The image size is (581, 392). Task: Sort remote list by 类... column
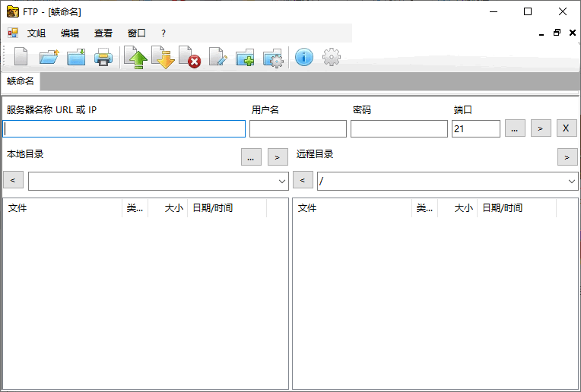[x=424, y=208]
